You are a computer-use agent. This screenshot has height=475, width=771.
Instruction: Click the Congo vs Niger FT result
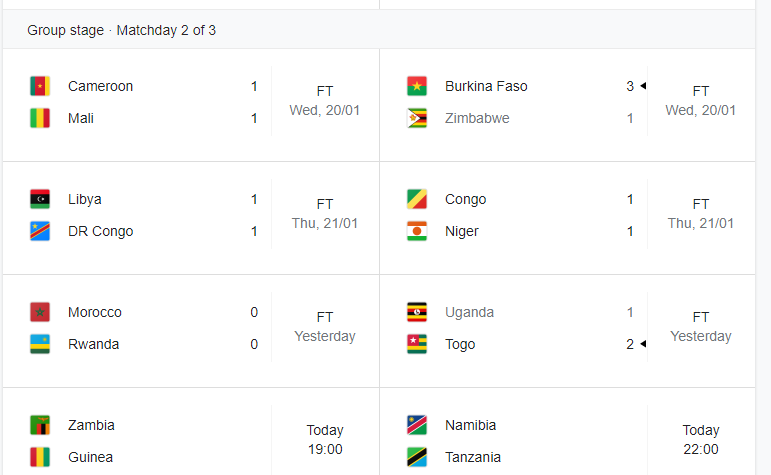[701, 204]
